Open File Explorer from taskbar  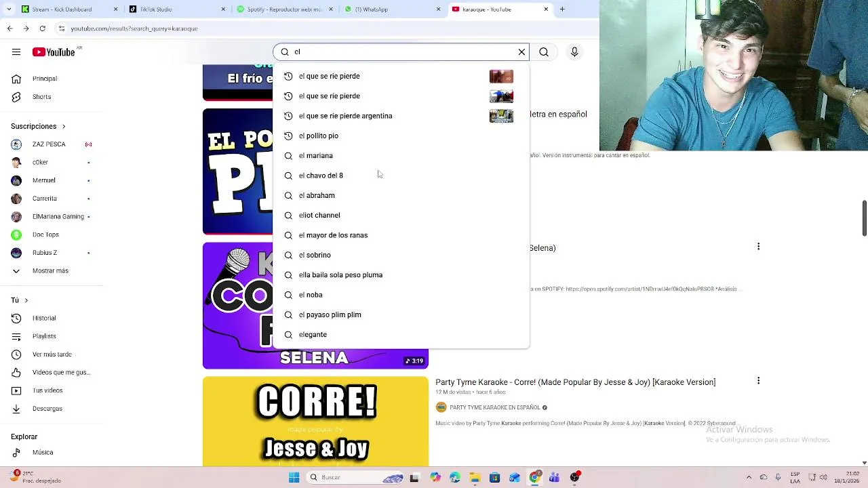click(475, 477)
